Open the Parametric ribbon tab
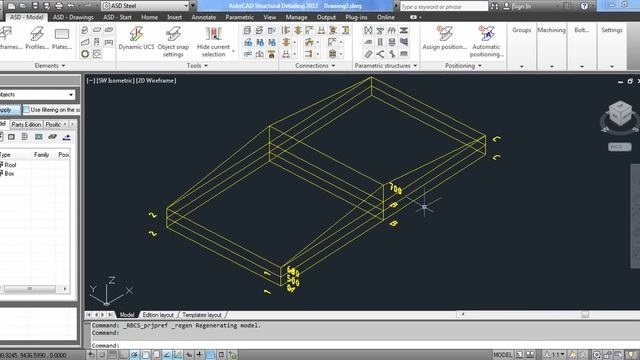This screenshot has height=360, width=640. pyautogui.click(x=240, y=17)
